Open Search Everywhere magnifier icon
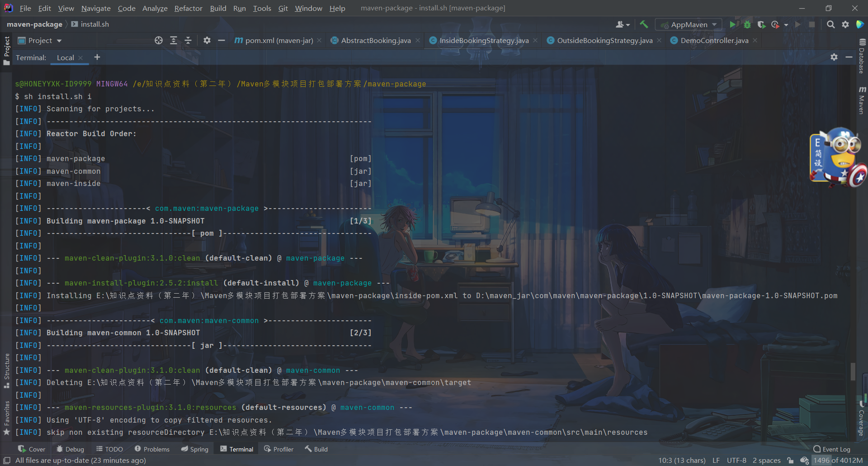Screen dimensions: 868x466 click(x=830, y=24)
